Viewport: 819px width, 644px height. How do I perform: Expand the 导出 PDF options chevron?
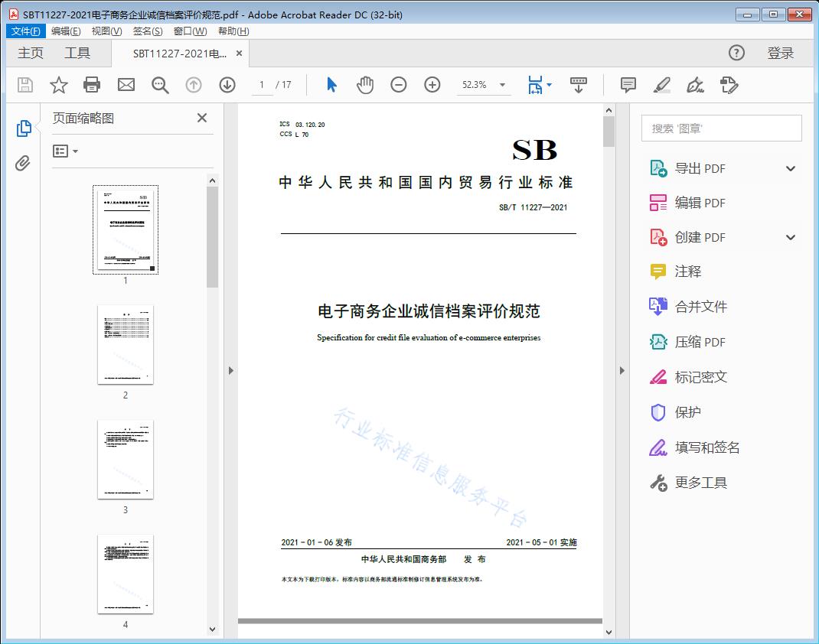click(x=790, y=168)
